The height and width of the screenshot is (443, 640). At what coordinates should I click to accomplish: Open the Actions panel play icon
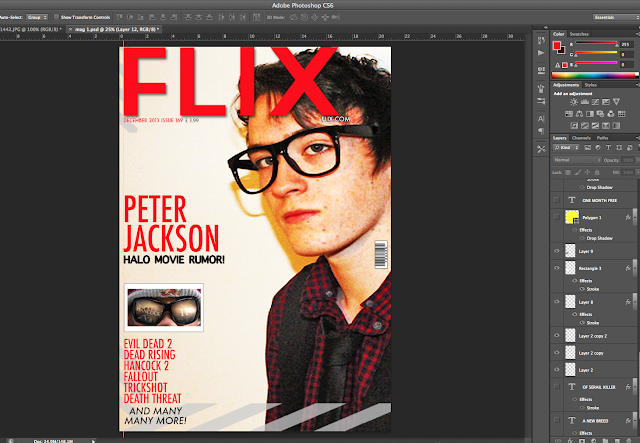pyautogui.click(x=541, y=53)
